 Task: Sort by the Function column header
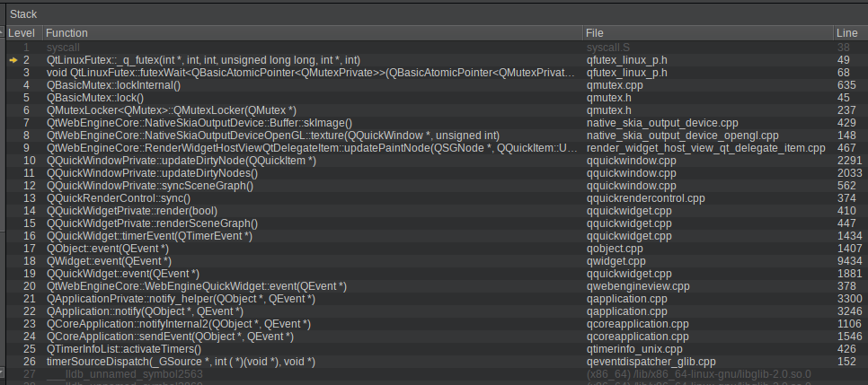click(x=67, y=32)
